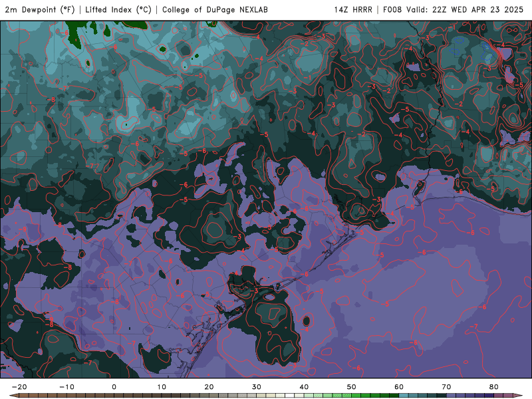Click the 80 value on the color scale
The width and height of the screenshot is (532, 399).
494,387
